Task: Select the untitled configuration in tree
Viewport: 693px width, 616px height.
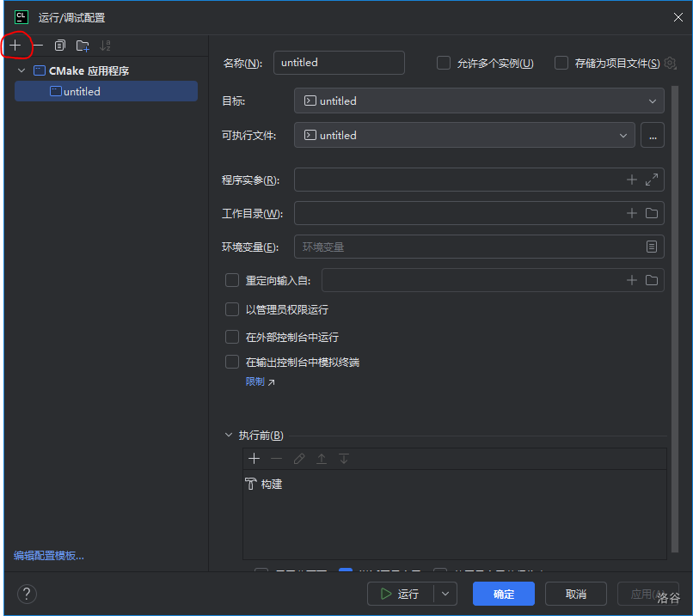Action: coord(82,91)
